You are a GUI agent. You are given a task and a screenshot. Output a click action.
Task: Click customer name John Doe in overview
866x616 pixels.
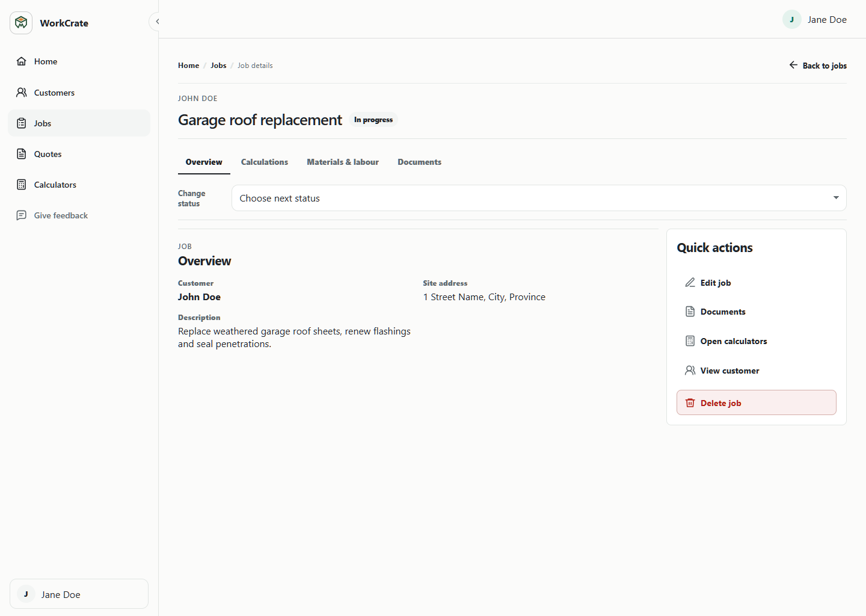click(x=199, y=297)
